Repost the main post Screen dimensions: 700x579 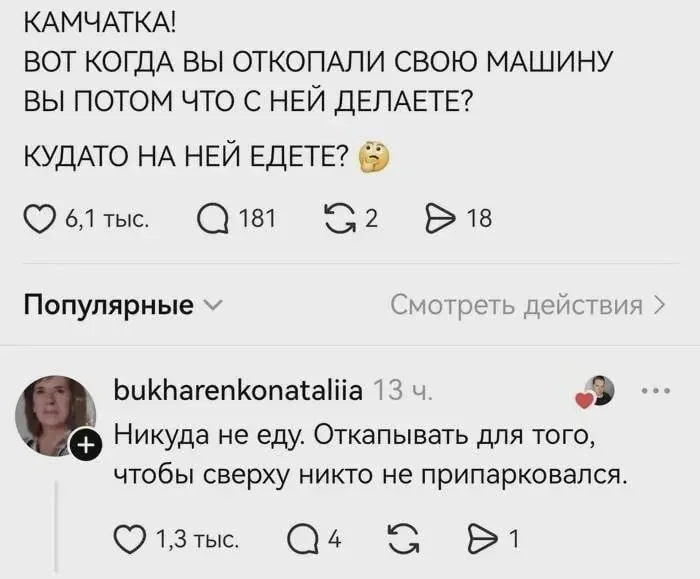[x=340, y=217]
